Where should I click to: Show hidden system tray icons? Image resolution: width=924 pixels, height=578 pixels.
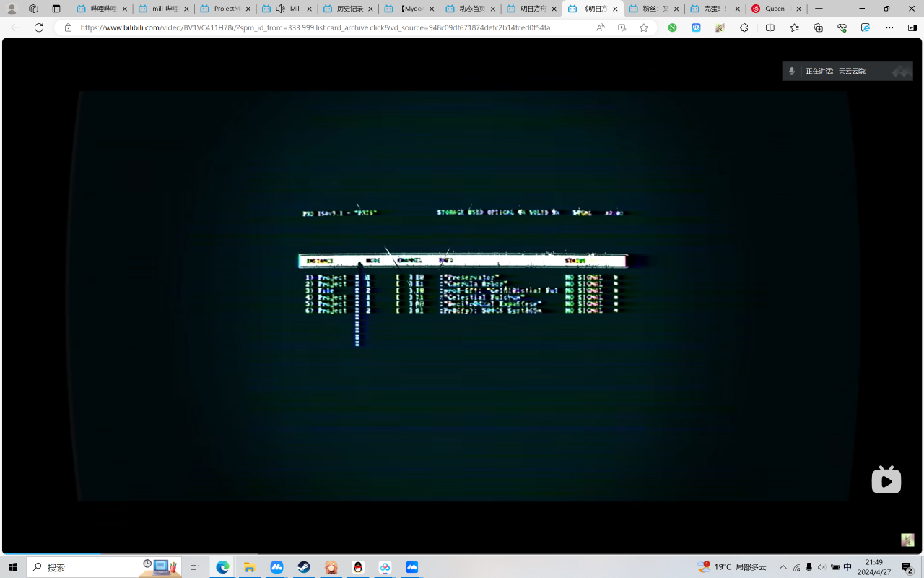pyautogui.click(x=783, y=567)
